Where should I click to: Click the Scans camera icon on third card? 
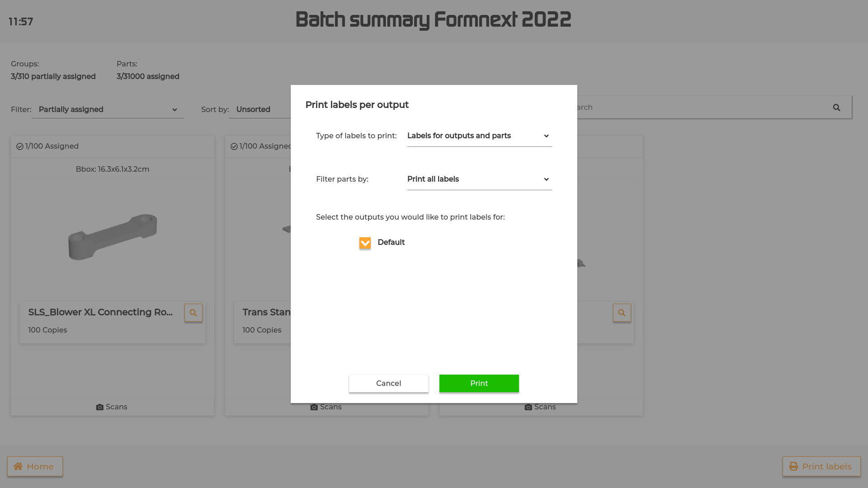coord(528,407)
